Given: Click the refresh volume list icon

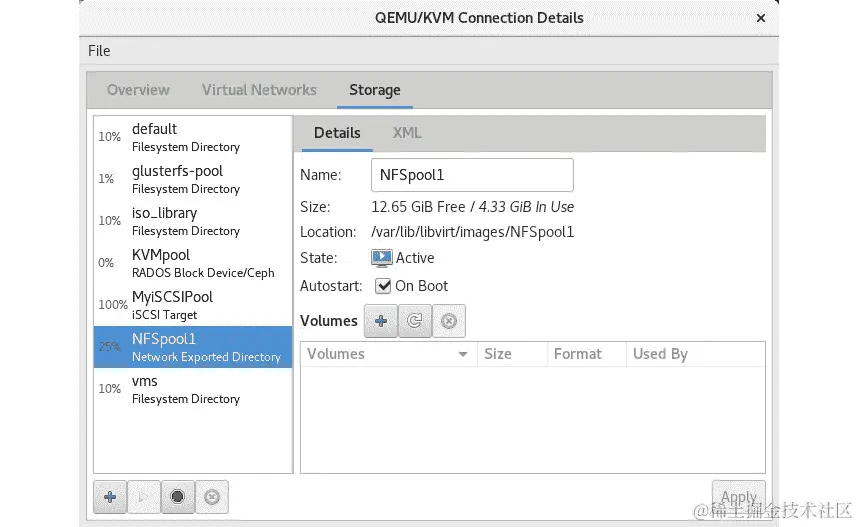Looking at the screenshot, I should [x=415, y=321].
